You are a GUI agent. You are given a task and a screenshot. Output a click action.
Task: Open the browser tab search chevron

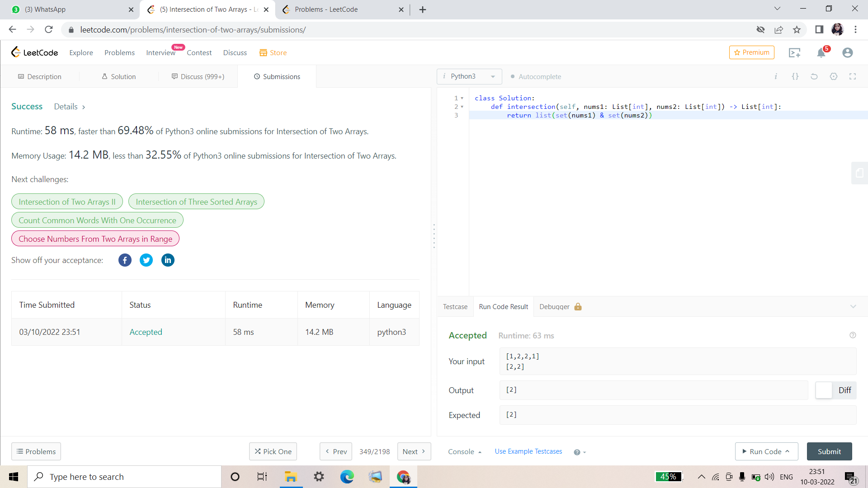[777, 9]
